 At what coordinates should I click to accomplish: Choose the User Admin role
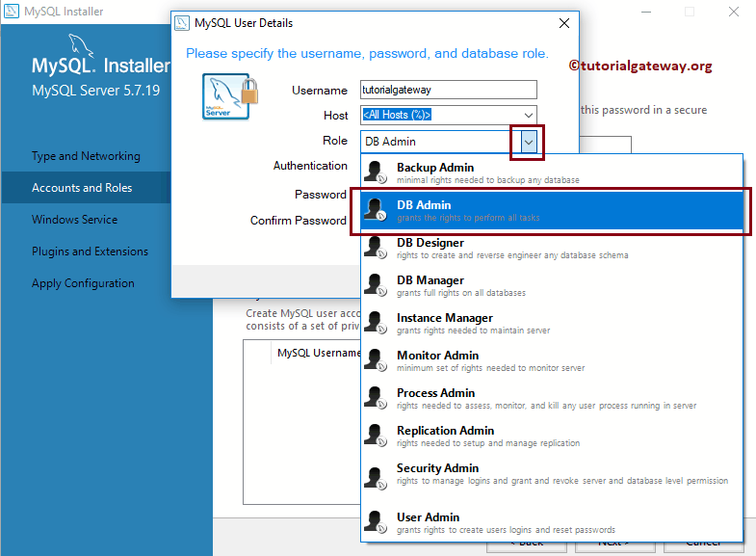tap(552, 523)
